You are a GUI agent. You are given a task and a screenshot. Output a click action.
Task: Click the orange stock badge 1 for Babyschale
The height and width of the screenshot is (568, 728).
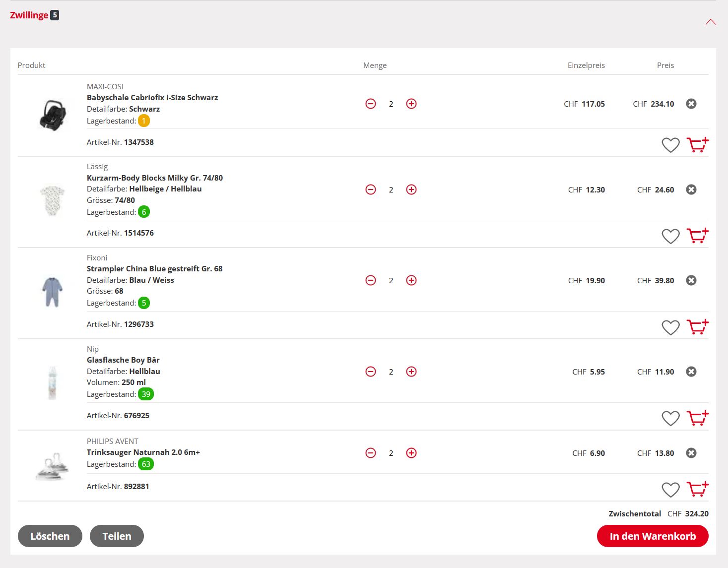click(x=144, y=121)
